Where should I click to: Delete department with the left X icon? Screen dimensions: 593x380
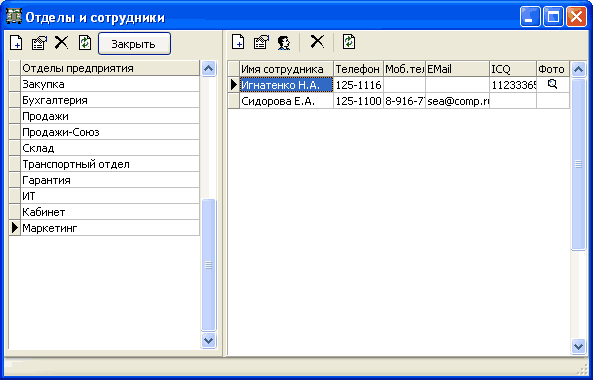tap(61, 43)
